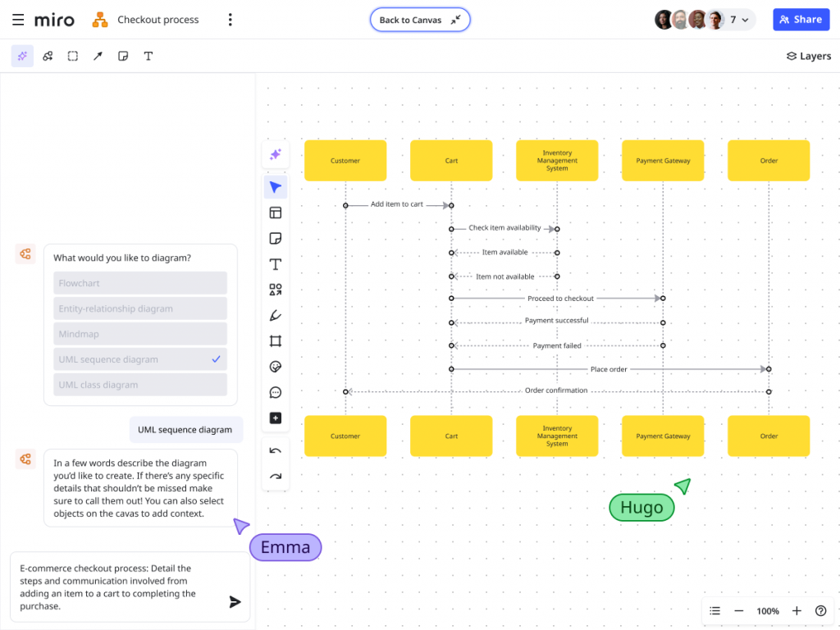The height and width of the screenshot is (630, 840).
Task: Open the comment tool
Action: point(276,392)
